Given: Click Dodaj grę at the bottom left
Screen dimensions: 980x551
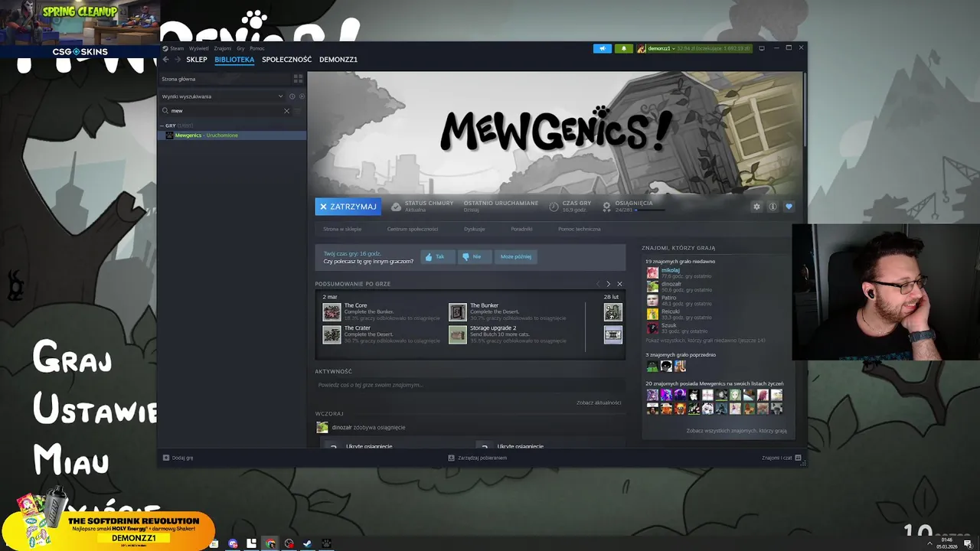Looking at the screenshot, I should point(178,458).
